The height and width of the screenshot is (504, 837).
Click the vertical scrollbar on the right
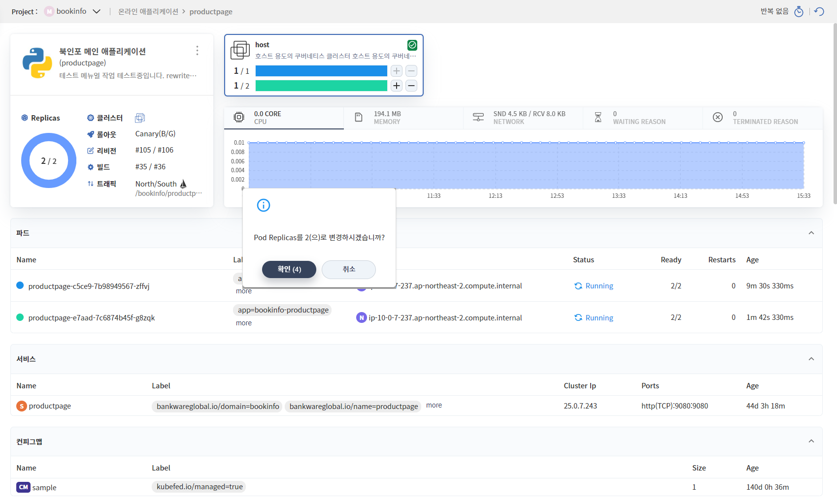(835, 113)
